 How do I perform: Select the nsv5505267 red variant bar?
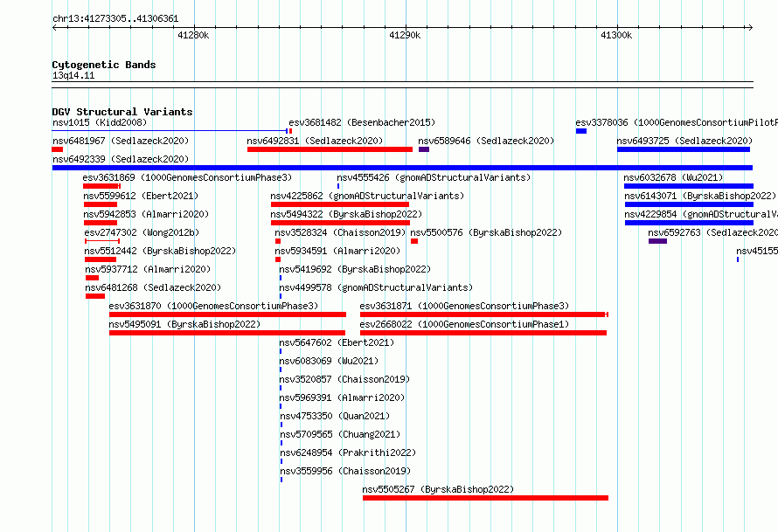click(x=485, y=498)
